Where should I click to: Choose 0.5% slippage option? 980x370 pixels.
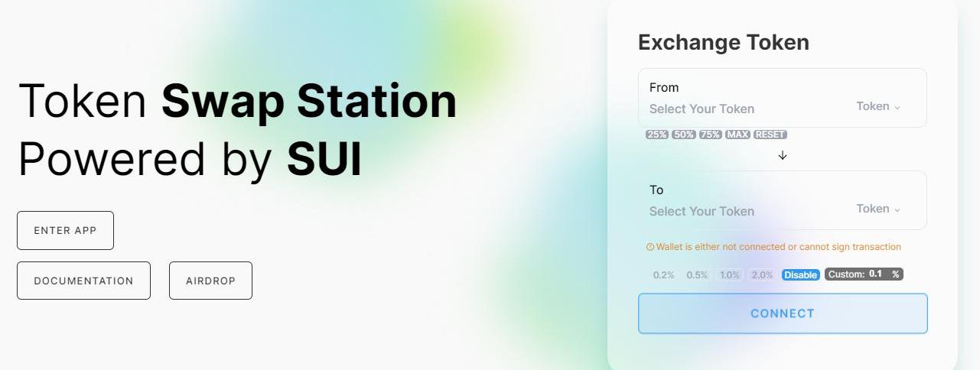(x=697, y=274)
